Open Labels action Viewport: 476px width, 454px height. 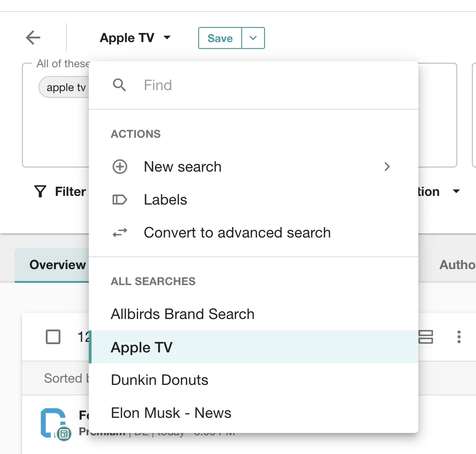pyautogui.click(x=253, y=200)
